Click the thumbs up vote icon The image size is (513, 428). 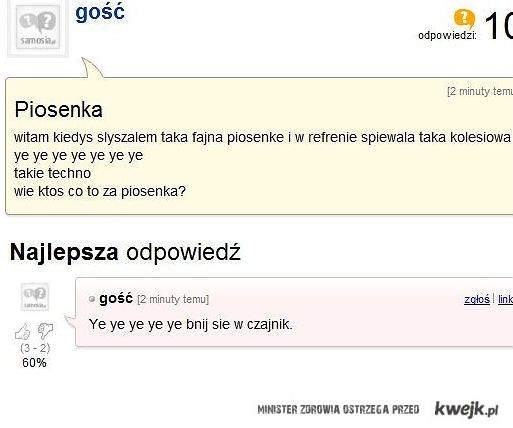tap(23, 332)
